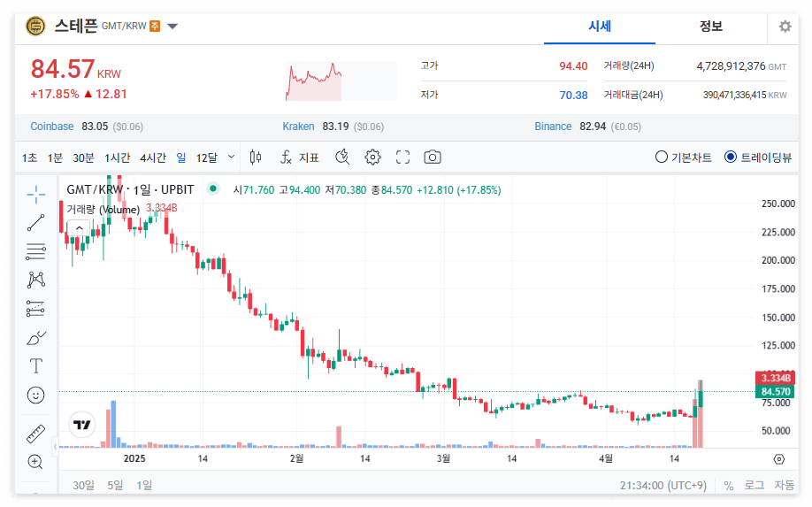Select the 1시간 interval

click(117, 157)
